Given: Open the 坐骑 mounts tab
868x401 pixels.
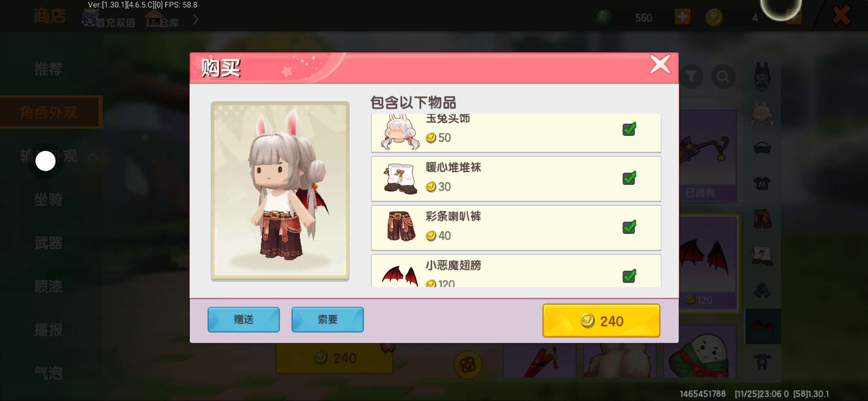Looking at the screenshot, I should (x=48, y=200).
